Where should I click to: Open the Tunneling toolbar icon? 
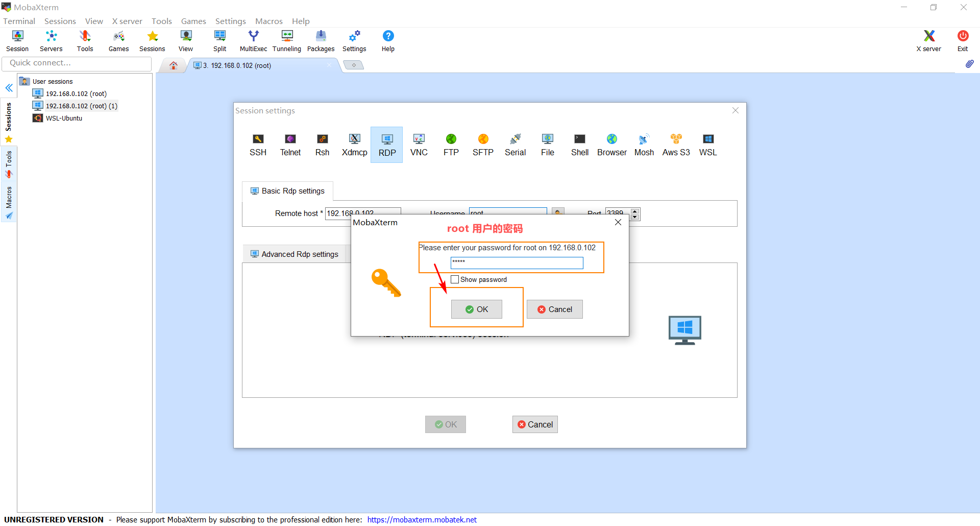pos(287,41)
